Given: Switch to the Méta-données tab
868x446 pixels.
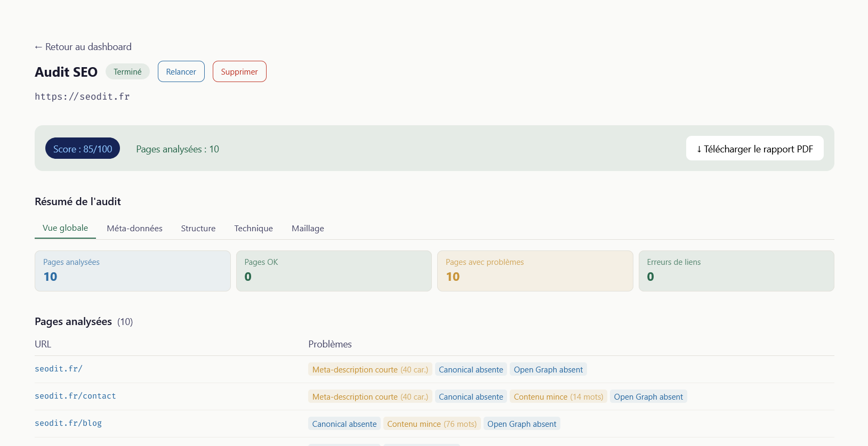Looking at the screenshot, I should (x=134, y=229).
